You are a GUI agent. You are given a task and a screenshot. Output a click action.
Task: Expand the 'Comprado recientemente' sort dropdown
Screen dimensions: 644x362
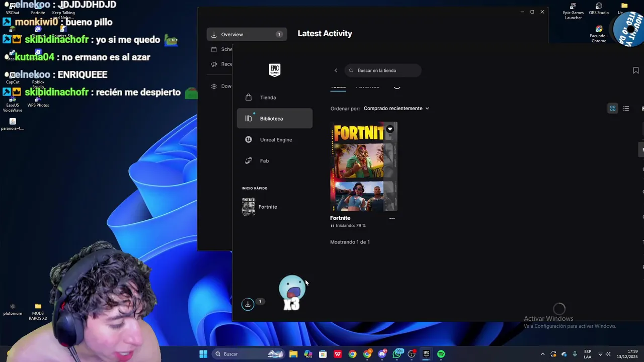(396, 108)
